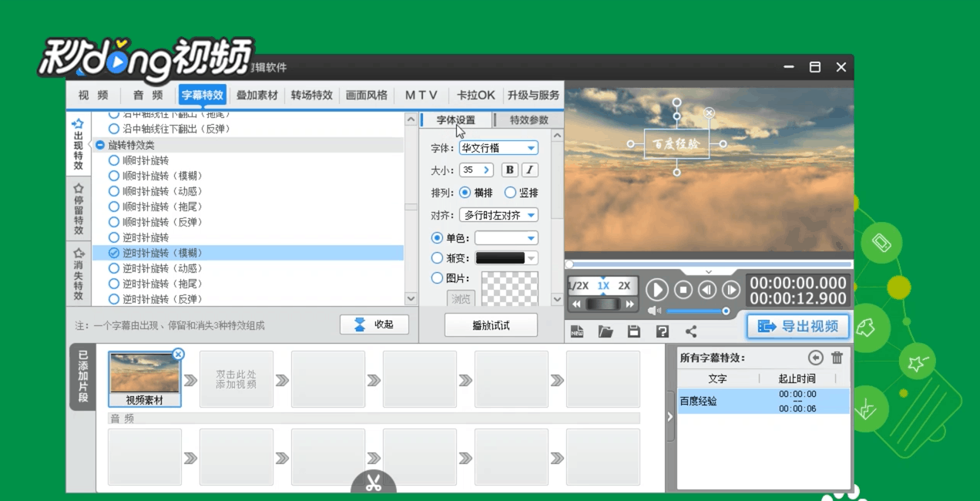
Task: Remove the 视频素材 clip with its X
Action: pyautogui.click(x=178, y=355)
